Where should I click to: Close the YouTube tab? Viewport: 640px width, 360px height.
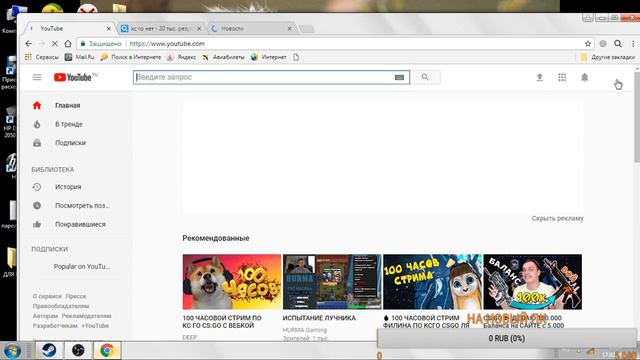click(x=108, y=29)
